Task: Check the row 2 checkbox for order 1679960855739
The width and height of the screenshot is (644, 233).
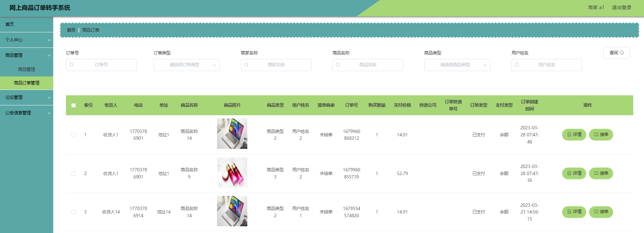Action: [x=73, y=173]
